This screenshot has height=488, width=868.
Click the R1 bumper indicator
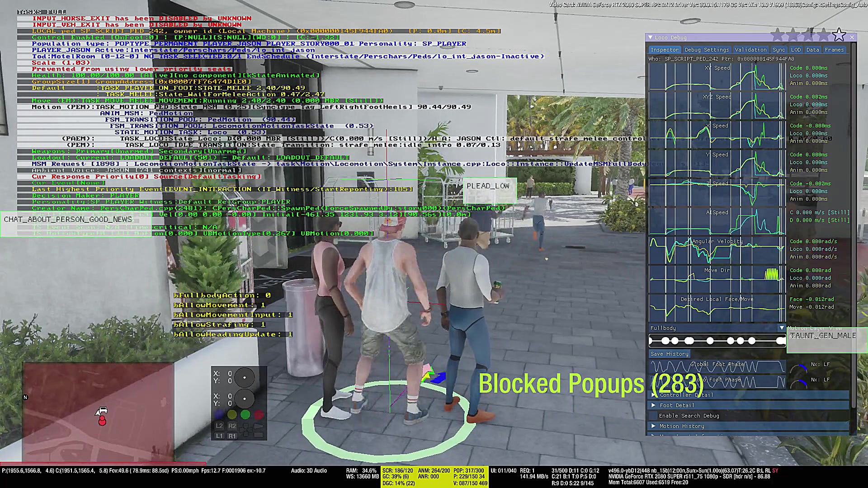[232, 436]
